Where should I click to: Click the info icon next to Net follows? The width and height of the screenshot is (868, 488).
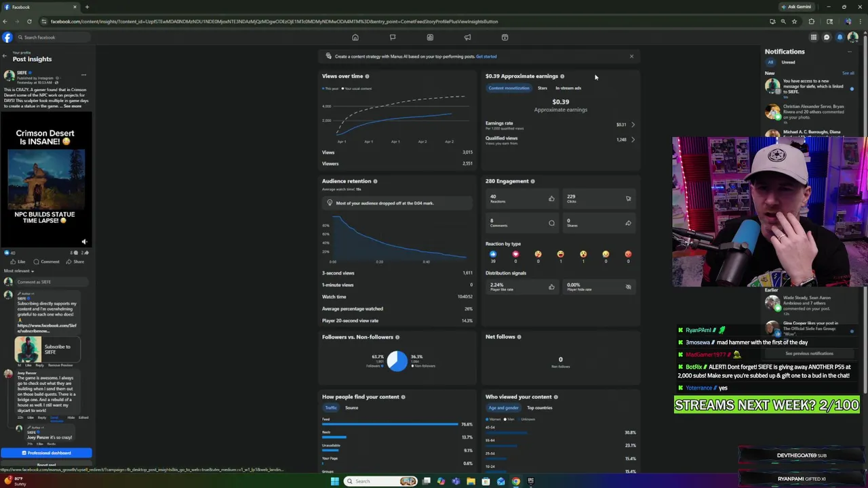519,337
